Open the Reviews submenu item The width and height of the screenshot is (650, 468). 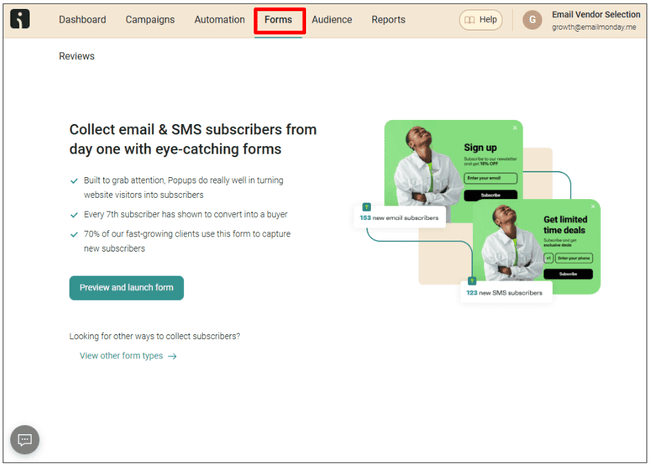coord(77,57)
